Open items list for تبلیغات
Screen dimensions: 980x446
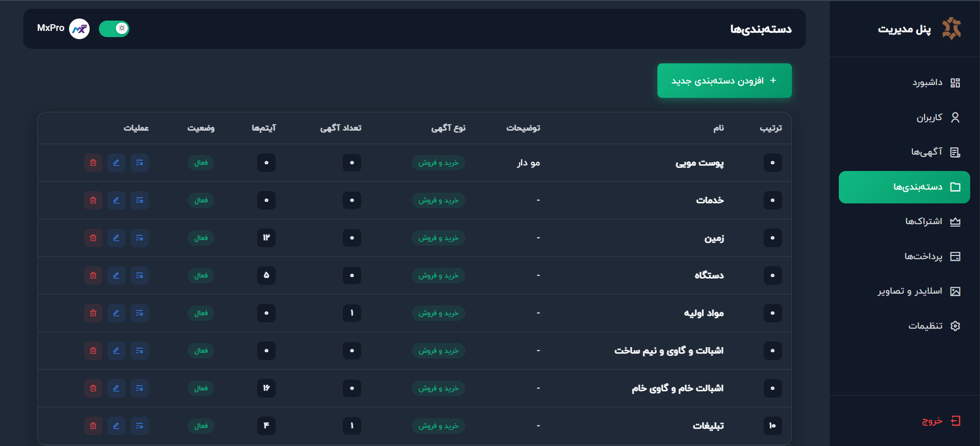(140, 426)
